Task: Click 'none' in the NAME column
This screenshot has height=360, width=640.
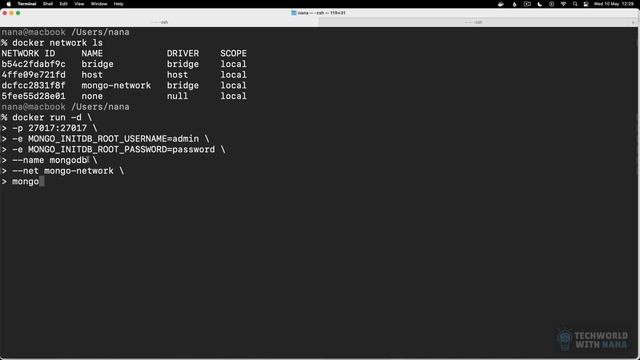Action: point(92,96)
